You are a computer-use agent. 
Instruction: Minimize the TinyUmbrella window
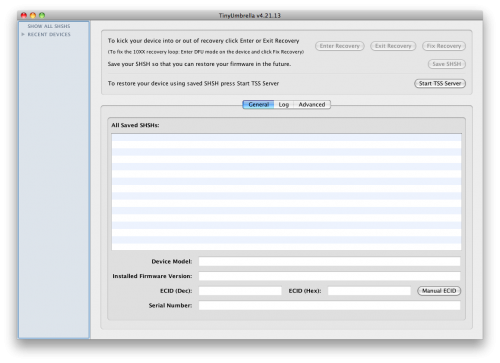33,15
